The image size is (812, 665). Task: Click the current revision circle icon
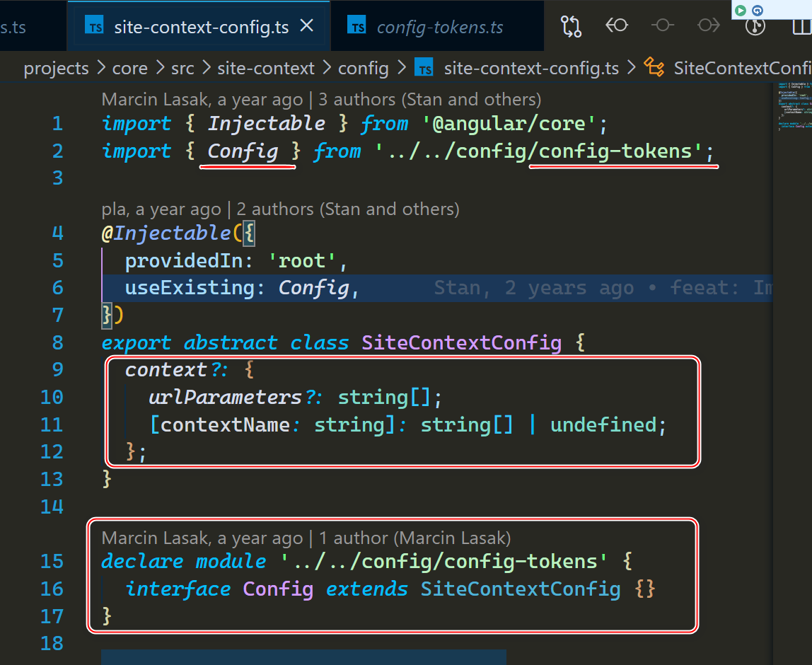pyautogui.click(x=662, y=25)
